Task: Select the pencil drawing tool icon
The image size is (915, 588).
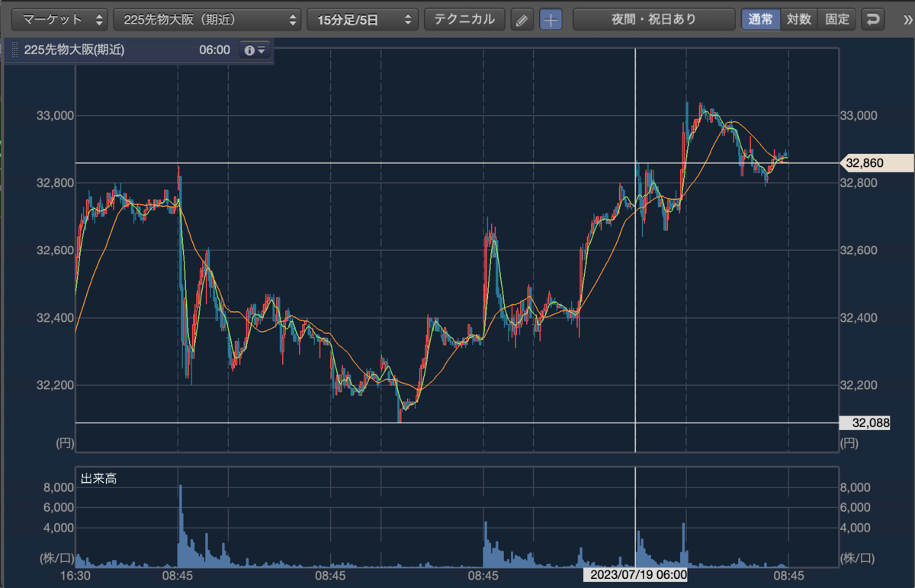Action: point(522,20)
